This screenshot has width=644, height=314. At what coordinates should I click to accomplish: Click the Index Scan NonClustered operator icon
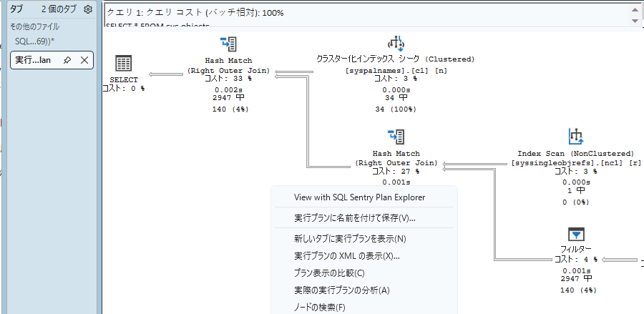576,137
